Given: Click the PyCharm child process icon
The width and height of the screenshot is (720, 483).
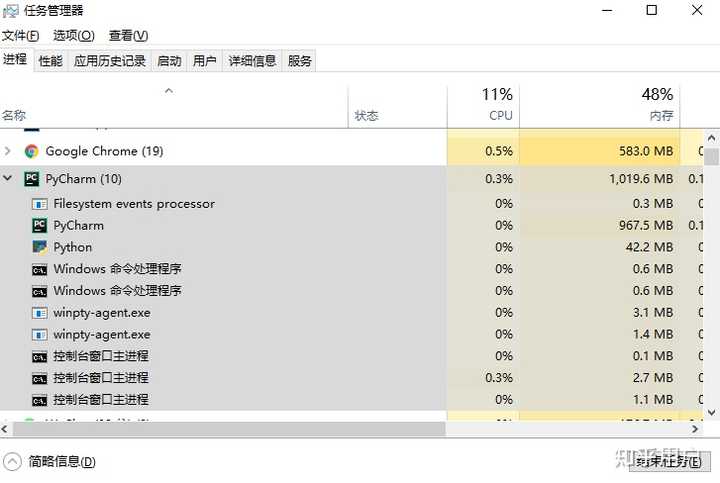Looking at the screenshot, I should click(x=40, y=226).
